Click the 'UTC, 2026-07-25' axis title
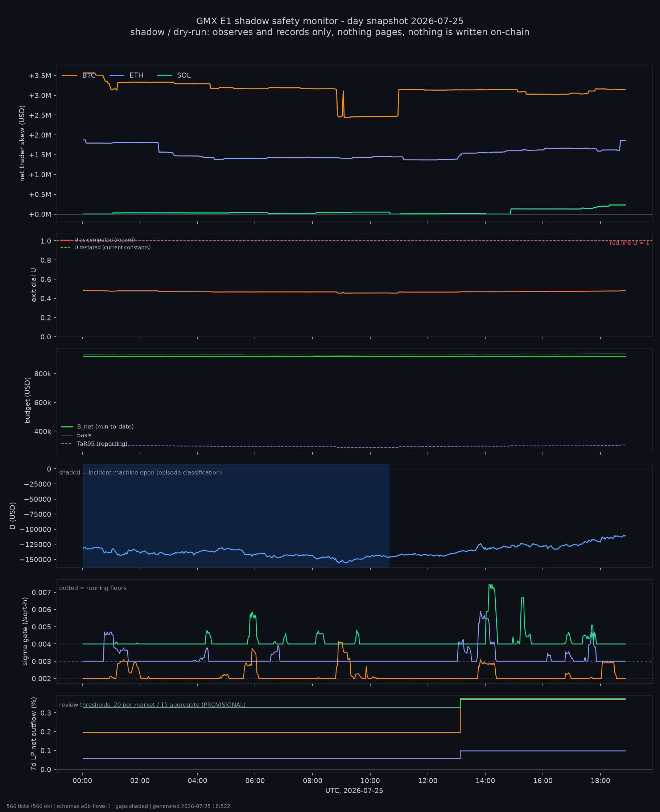The height and width of the screenshot is (812, 660). [354, 791]
